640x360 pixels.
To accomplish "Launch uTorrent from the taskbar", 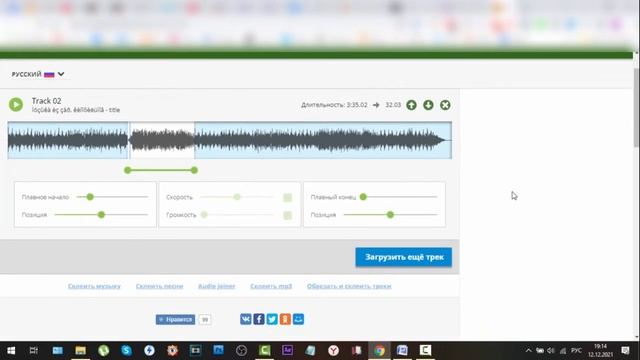I will 103,350.
